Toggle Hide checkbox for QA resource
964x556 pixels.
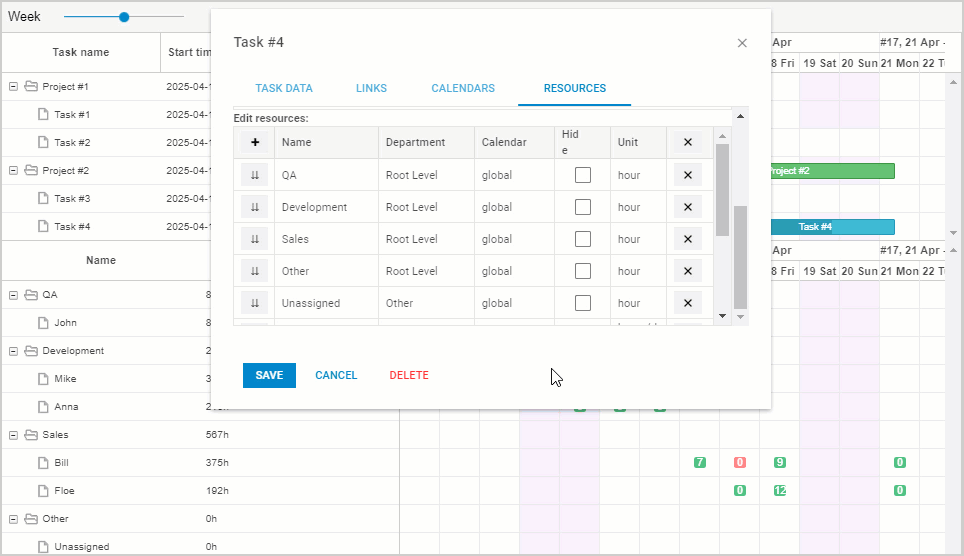coord(583,175)
